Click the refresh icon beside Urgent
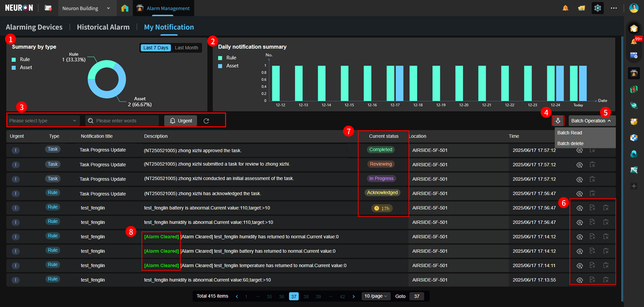 coord(206,121)
